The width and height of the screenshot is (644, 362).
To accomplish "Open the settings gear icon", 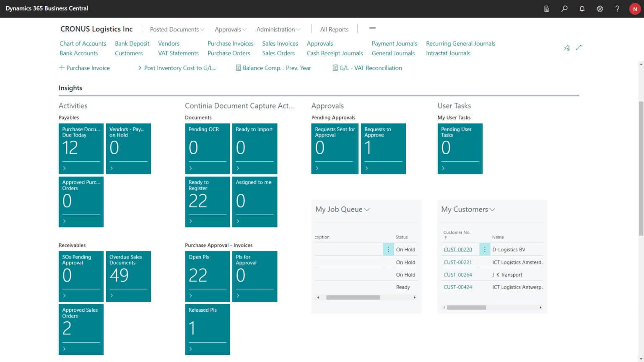I will [x=600, y=8].
